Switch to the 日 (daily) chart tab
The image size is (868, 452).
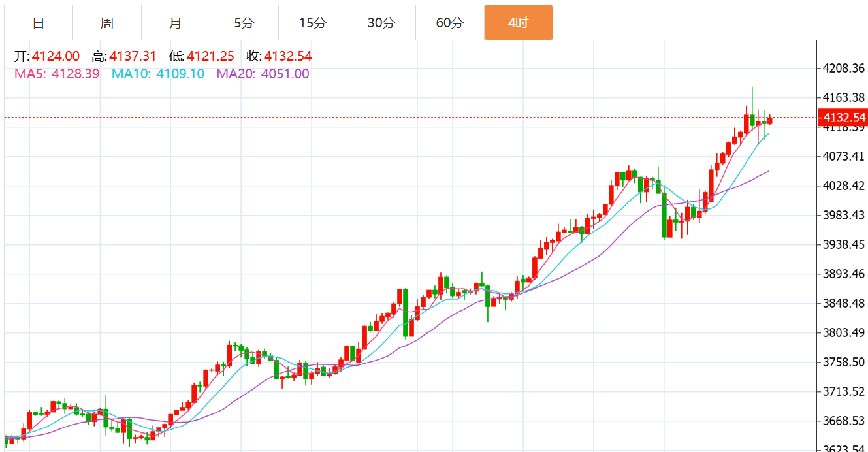click(39, 23)
